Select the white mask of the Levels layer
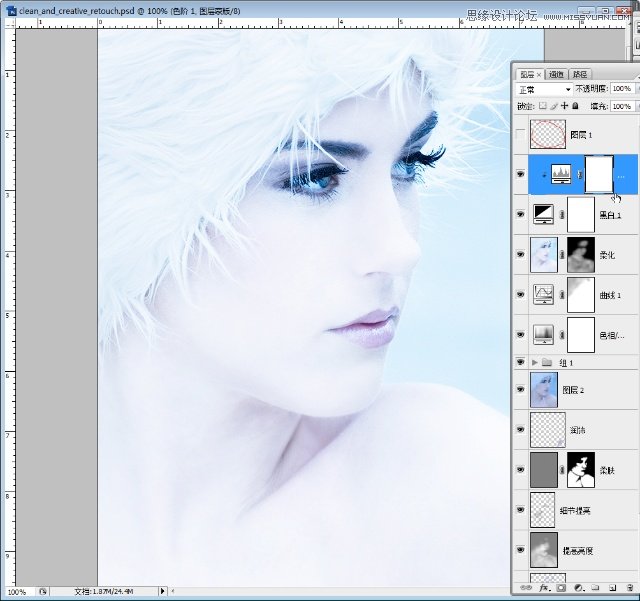Image resolution: width=640 pixels, height=601 pixels. coord(599,174)
